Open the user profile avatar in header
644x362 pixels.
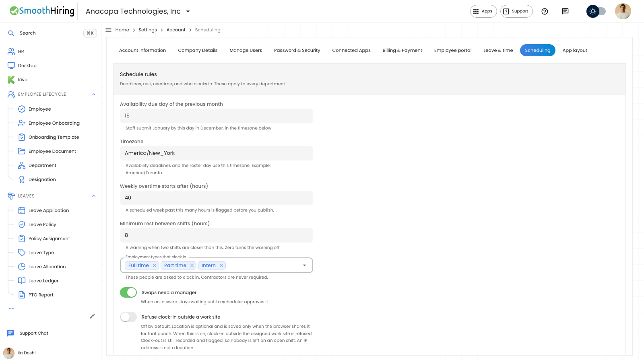tap(623, 11)
